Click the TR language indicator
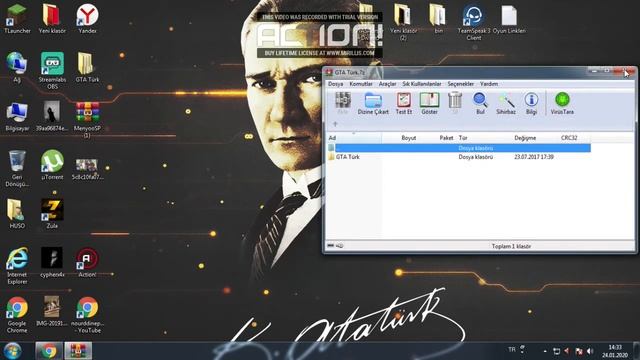 tap(512, 349)
